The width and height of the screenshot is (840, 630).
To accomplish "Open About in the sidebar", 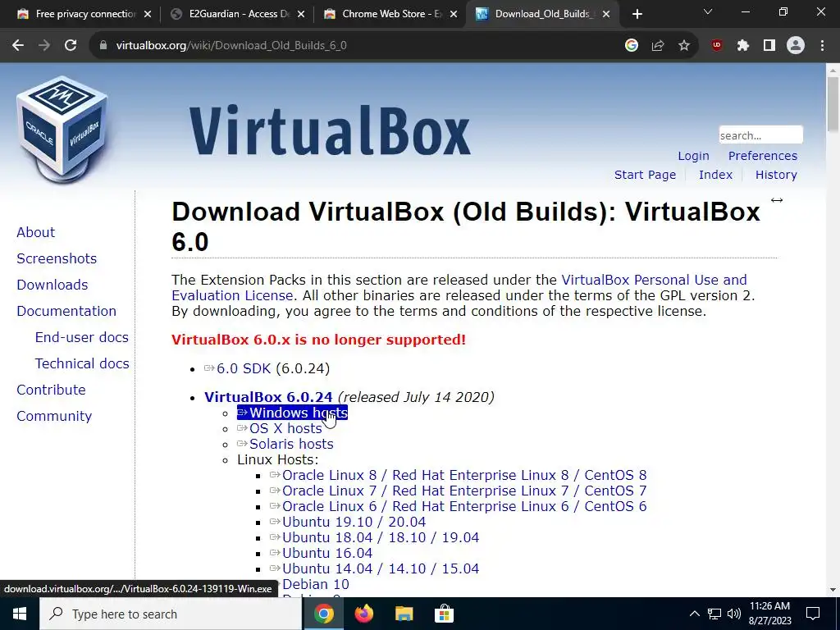I will (x=36, y=232).
